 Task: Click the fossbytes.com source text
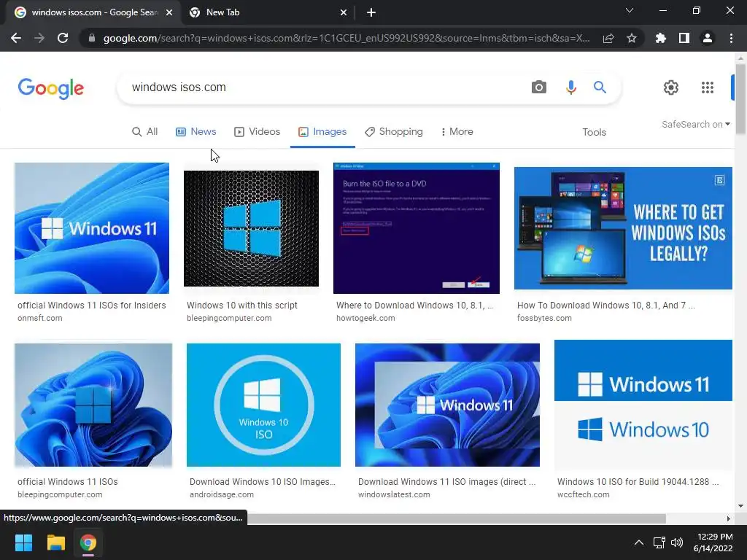click(x=544, y=318)
